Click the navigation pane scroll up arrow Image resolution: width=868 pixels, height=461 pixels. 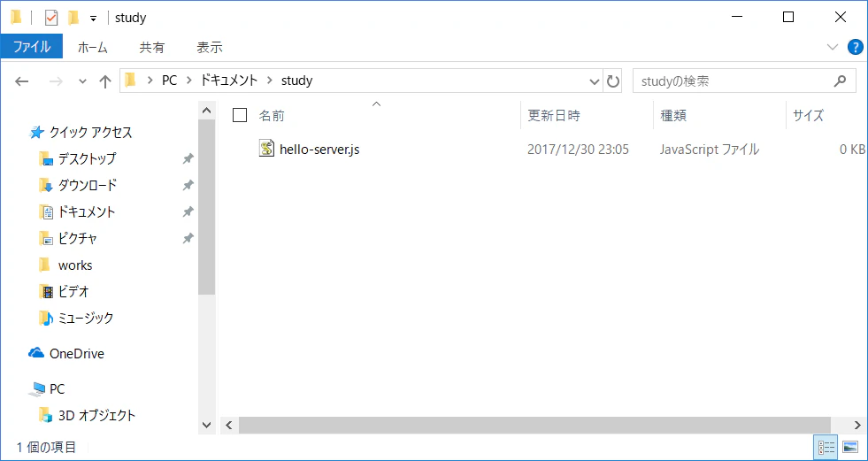[206, 110]
